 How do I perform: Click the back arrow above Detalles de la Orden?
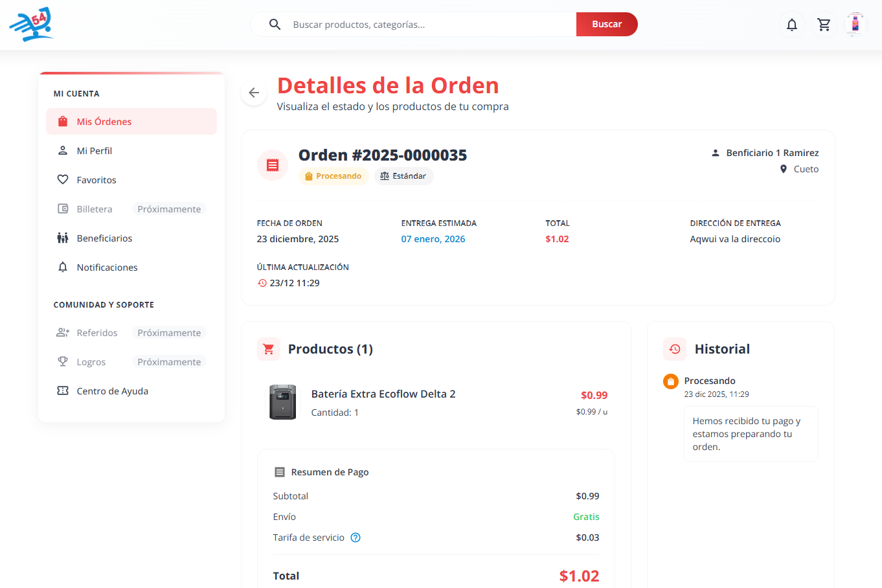pyautogui.click(x=254, y=92)
